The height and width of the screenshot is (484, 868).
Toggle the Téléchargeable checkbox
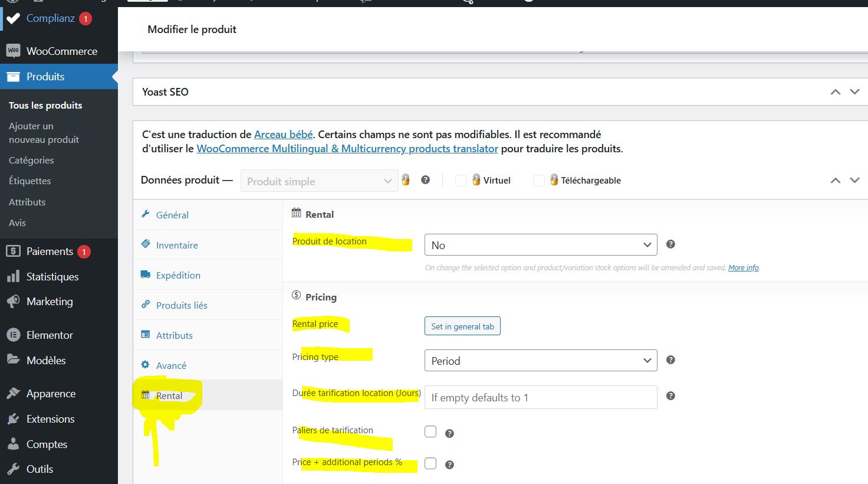click(539, 181)
